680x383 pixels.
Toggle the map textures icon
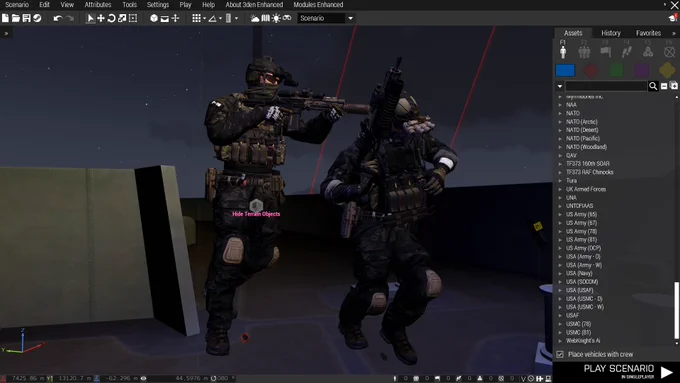265,18
